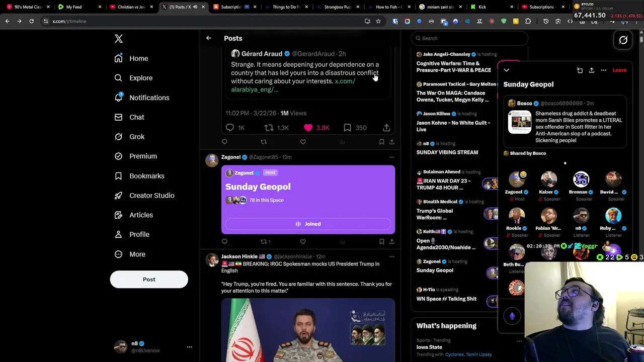Open options for Iowa State trend
The width and height of the screenshot is (644, 362).
[519, 341]
